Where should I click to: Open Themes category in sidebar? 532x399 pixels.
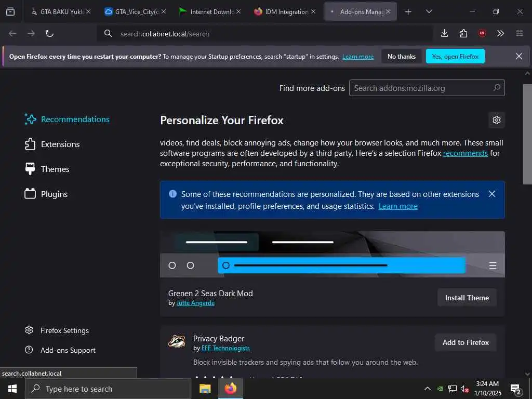pyautogui.click(x=47, y=169)
